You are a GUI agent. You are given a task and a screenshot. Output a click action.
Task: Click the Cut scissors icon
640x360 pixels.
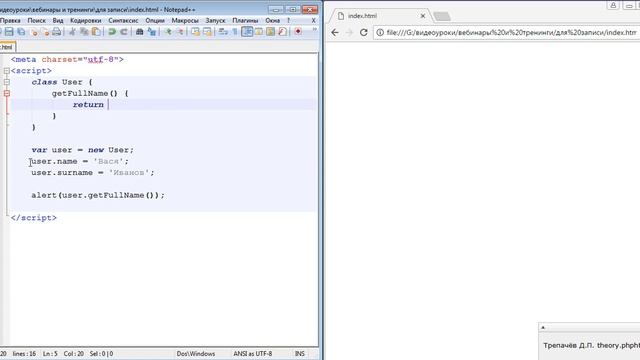(72, 31)
